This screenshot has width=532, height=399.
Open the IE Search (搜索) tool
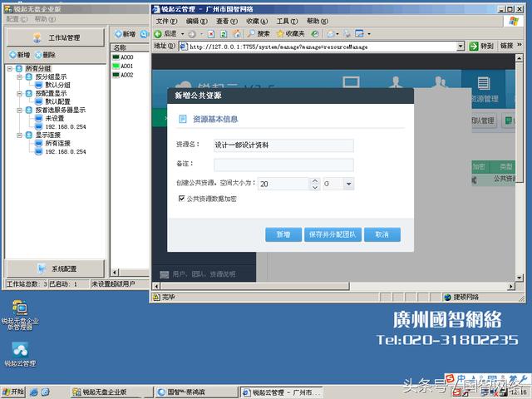pyautogui.click(x=259, y=33)
